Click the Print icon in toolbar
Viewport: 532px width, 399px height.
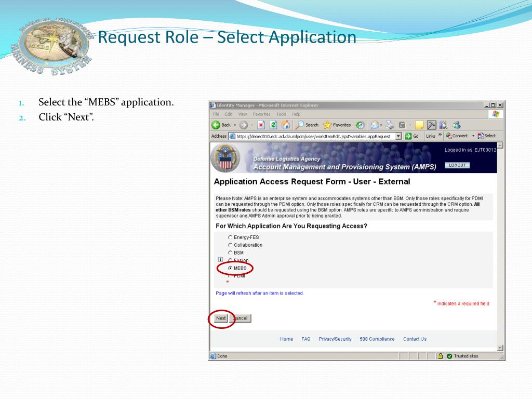pyautogui.click(x=390, y=125)
